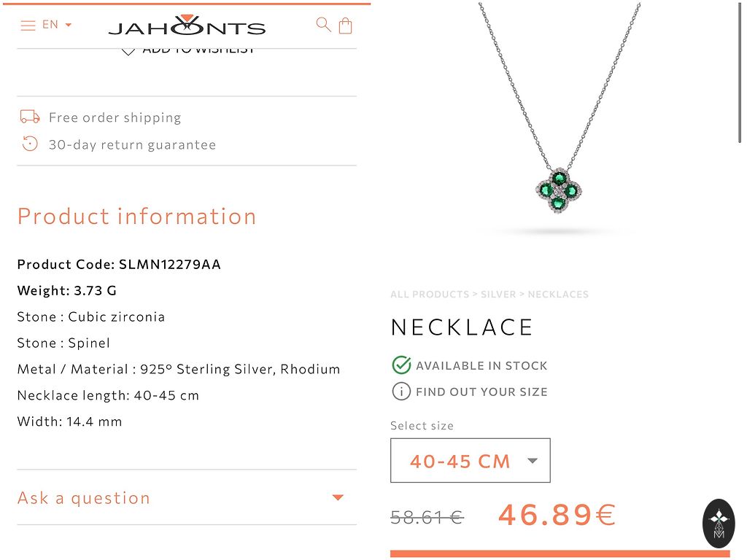The image size is (747, 560).
Task: Click the info icon beside Find Out Your Size
Action: pyautogui.click(x=401, y=392)
